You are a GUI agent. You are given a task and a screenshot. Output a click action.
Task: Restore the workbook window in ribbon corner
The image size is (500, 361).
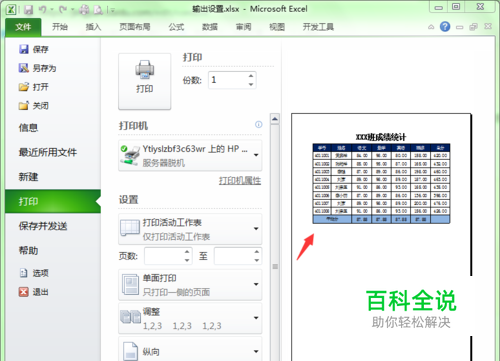473,27
